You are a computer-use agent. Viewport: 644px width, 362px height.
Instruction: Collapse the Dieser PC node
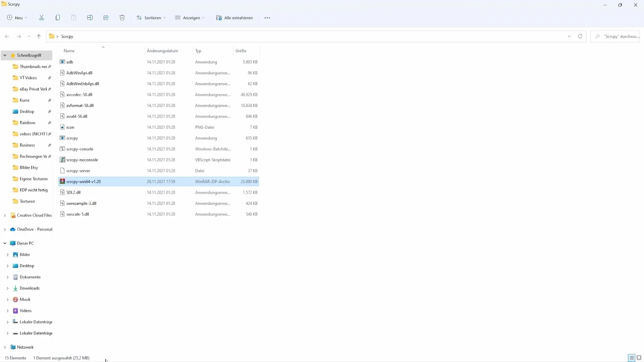pos(5,243)
